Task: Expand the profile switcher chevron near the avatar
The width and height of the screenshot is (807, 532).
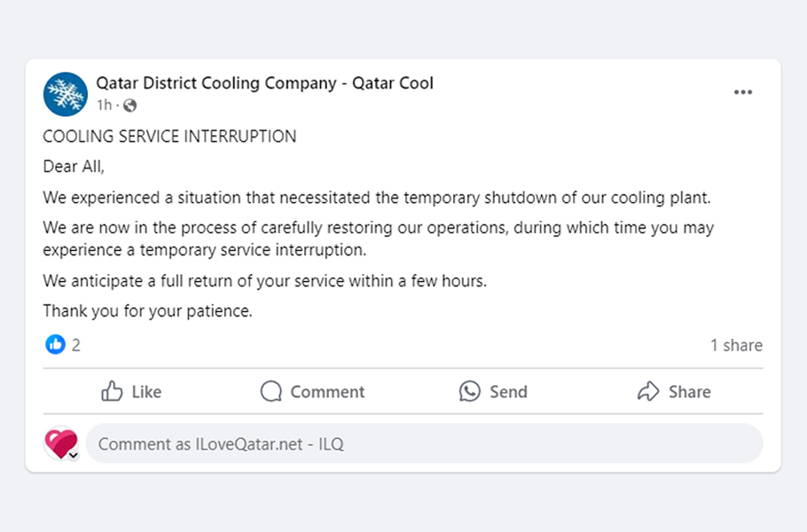Action: coord(74,455)
